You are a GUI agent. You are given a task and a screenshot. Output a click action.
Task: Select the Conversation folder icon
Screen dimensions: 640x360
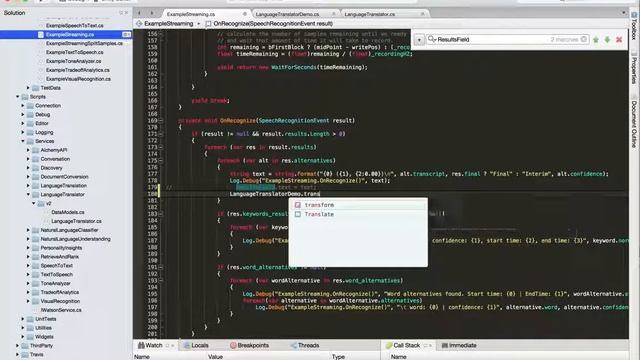[36, 159]
